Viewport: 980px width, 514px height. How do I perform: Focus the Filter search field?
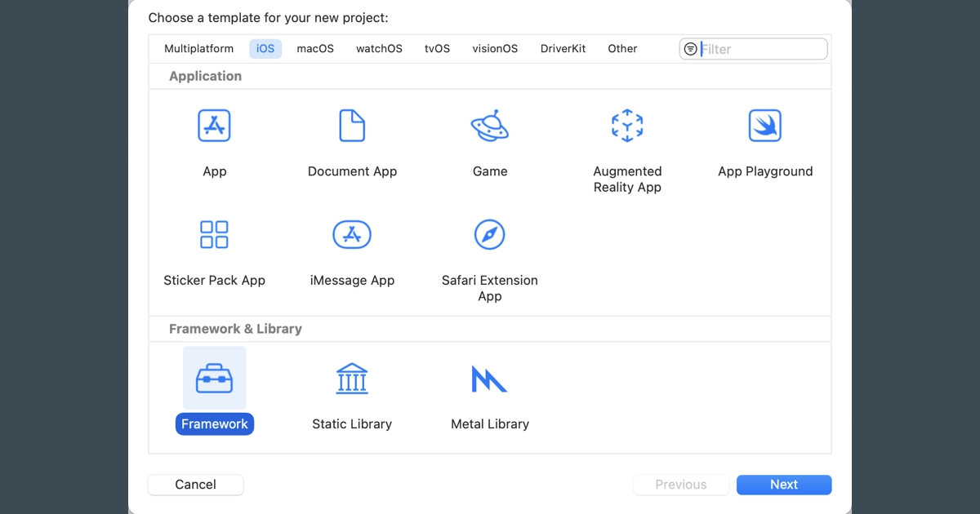pyautogui.click(x=753, y=49)
